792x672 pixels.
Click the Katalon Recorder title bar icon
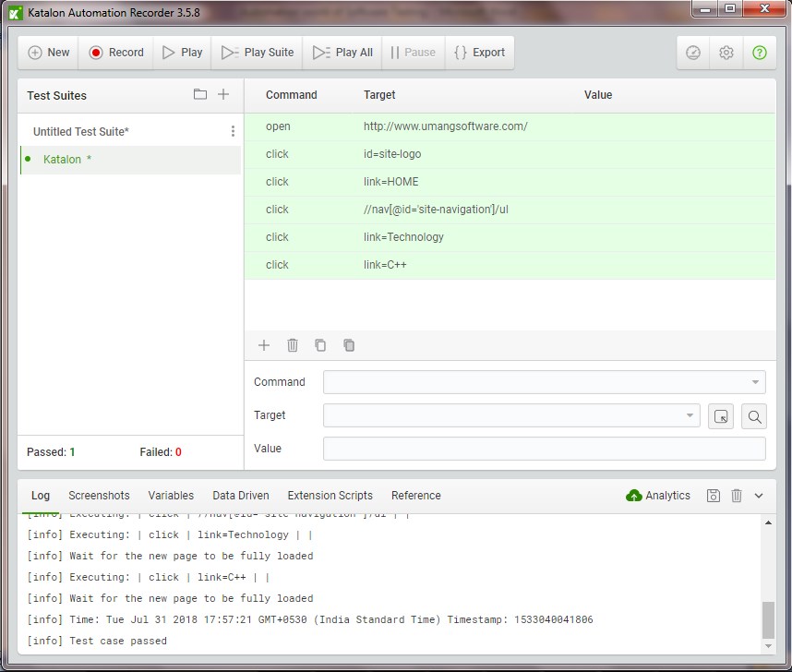tap(16, 13)
